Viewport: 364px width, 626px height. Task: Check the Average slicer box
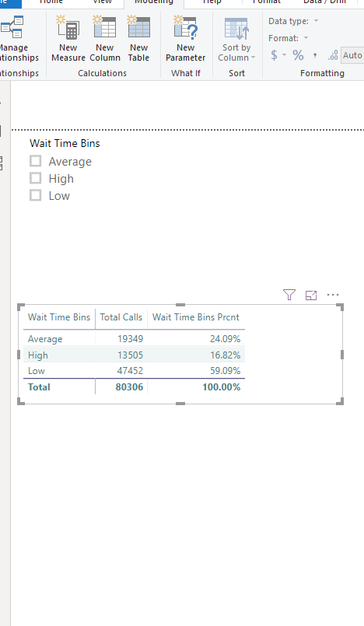point(36,161)
